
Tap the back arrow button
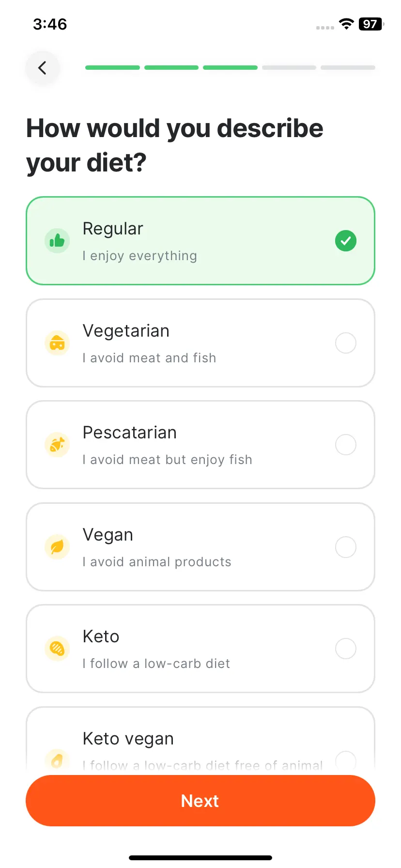pos(43,68)
